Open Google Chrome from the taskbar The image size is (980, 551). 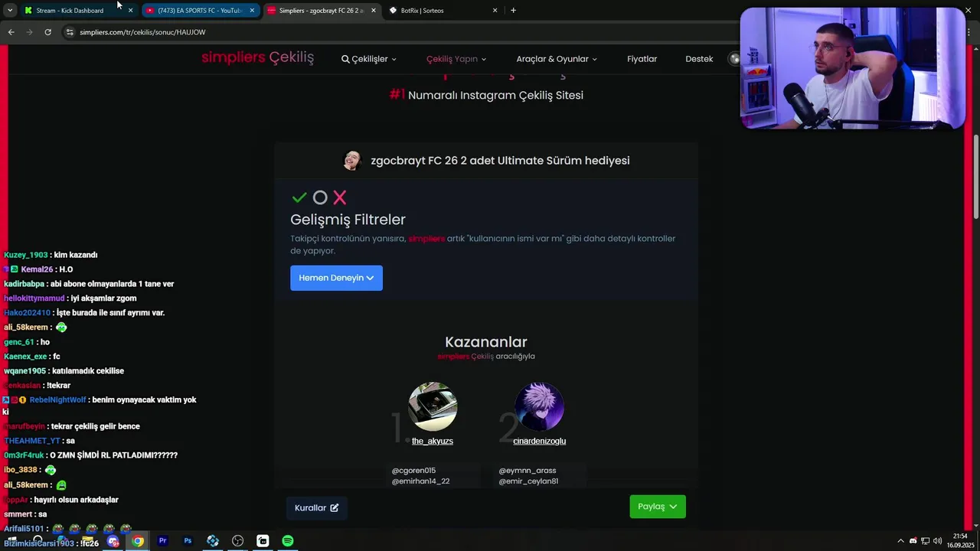[138, 541]
